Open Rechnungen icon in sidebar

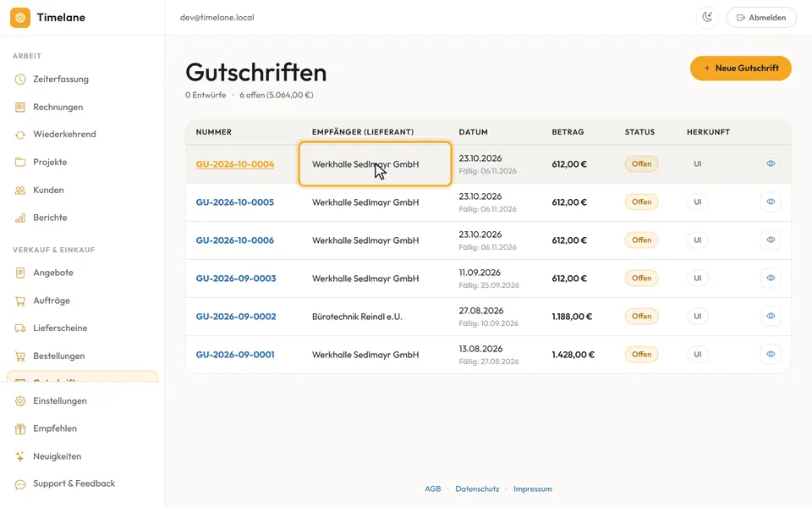[x=20, y=108]
